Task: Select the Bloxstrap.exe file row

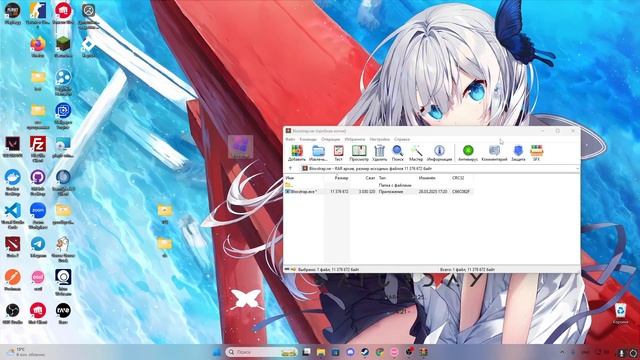Action: (x=378, y=191)
